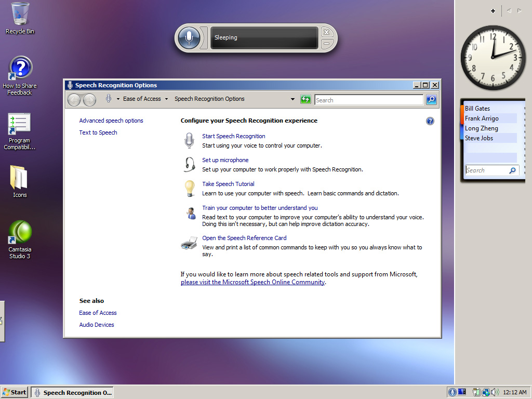Click inside the window's Search field
Image resolution: width=532 pixels, height=399 pixels.
click(369, 100)
